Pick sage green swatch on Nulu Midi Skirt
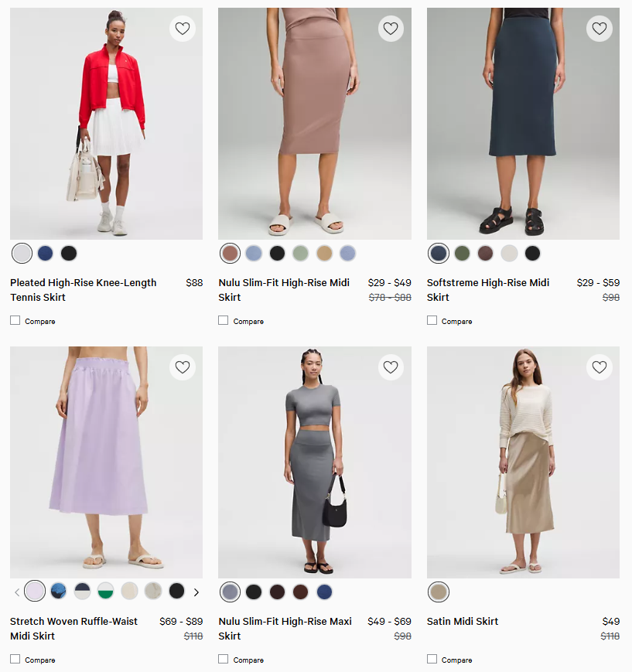This screenshot has height=672, width=632. pos(301,253)
